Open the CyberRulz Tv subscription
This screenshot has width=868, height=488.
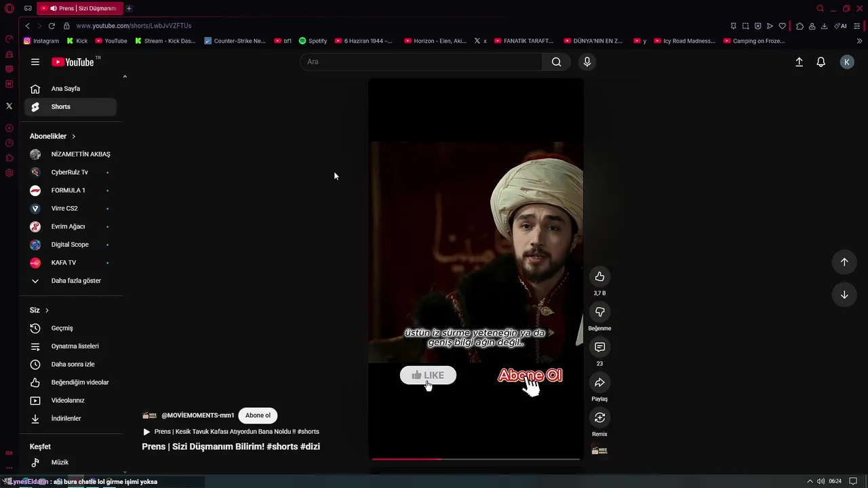click(71, 172)
